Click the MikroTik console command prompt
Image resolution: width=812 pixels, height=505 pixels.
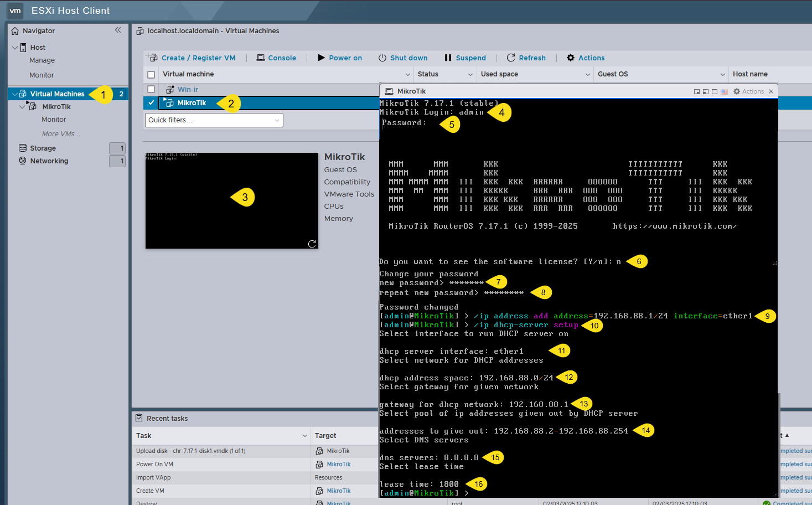425,493
